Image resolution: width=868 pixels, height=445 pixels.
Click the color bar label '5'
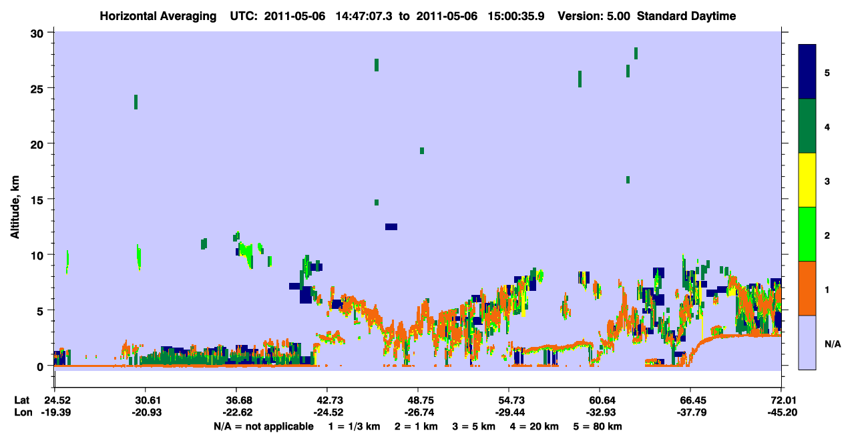(827, 72)
